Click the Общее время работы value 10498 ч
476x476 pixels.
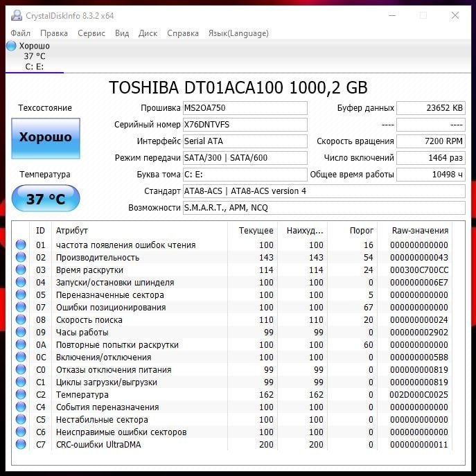click(x=431, y=175)
